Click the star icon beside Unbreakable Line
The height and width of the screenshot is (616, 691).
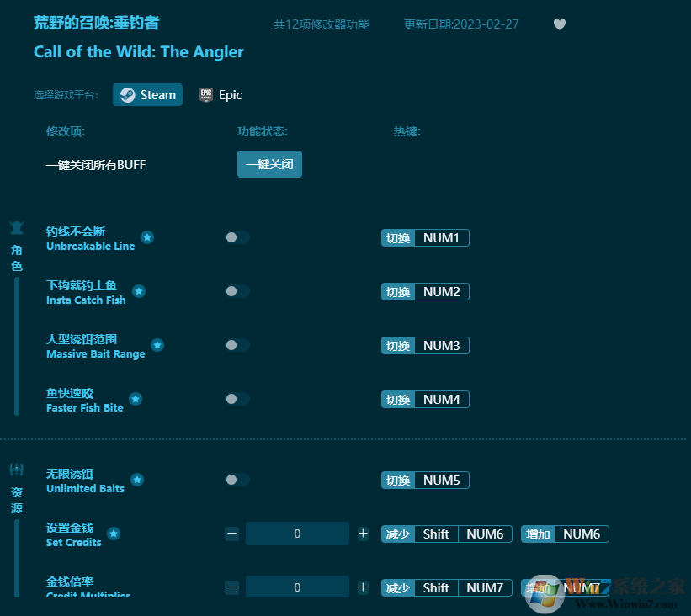[147, 237]
